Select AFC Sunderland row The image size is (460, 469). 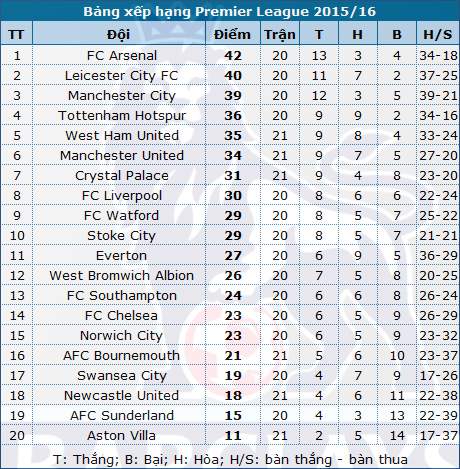[230, 415]
